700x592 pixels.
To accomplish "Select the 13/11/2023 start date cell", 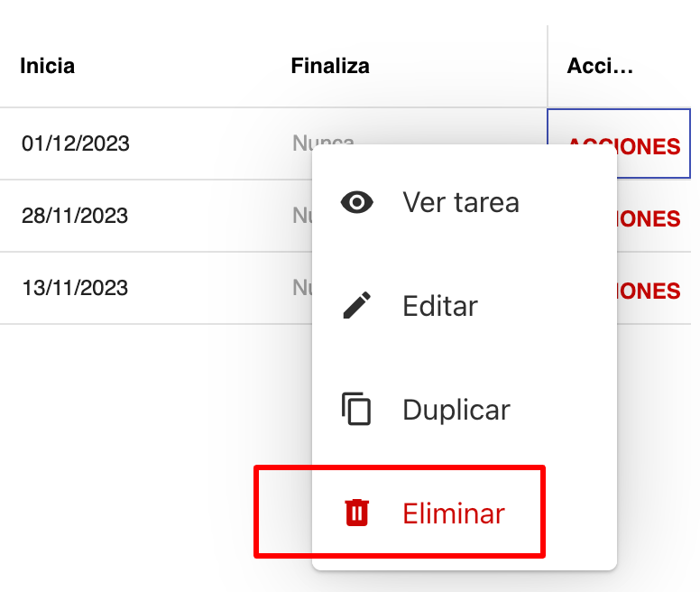I will pyautogui.click(x=76, y=288).
